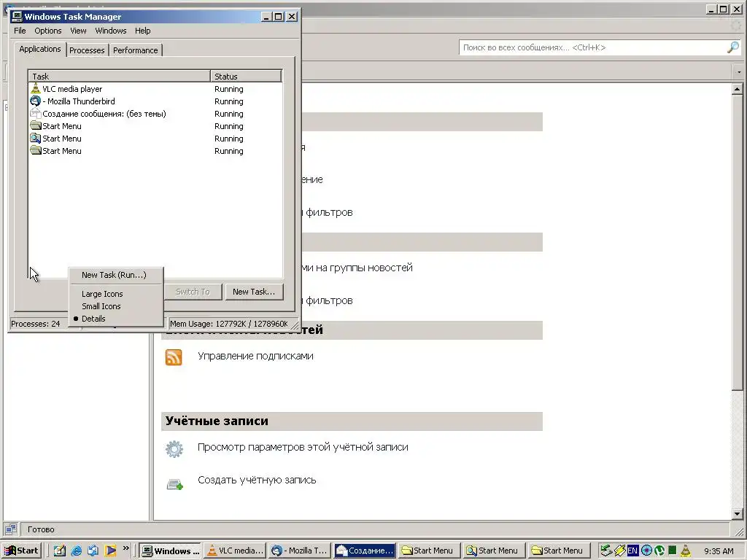This screenshot has width=747, height=560.
Task: Click scroll down arrow in Thunderbird pane
Action: click(737, 514)
